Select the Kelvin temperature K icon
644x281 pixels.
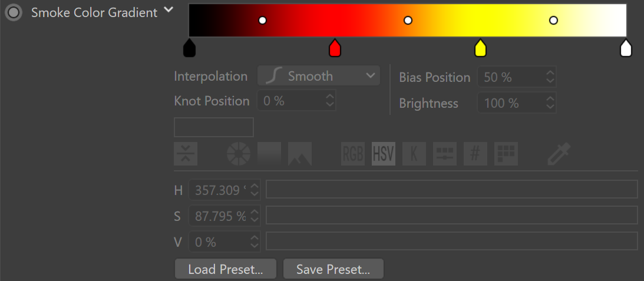pos(414,154)
